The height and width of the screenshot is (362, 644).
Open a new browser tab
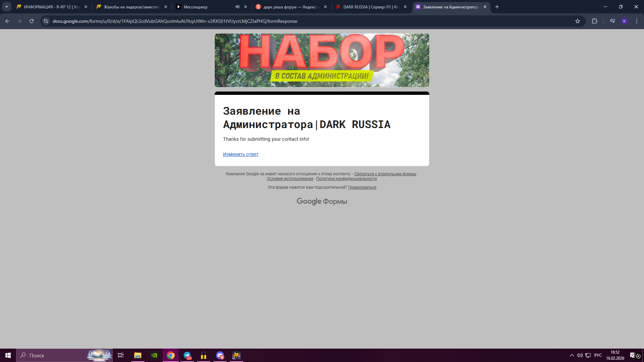pos(497,7)
